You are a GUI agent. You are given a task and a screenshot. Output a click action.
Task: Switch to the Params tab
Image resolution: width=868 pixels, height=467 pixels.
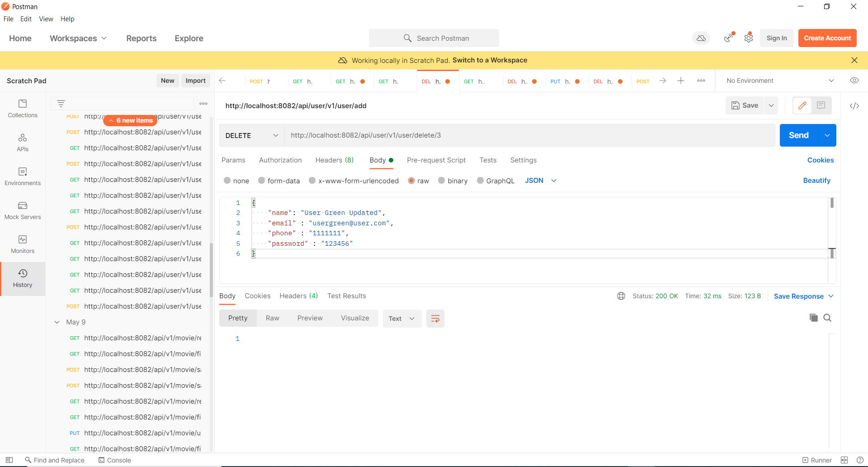click(x=233, y=160)
